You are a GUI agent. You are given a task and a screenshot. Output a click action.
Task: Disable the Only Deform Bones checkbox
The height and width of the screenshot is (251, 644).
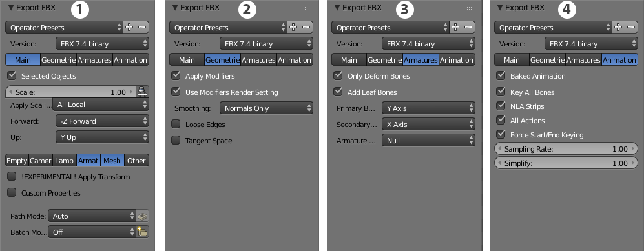tap(338, 75)
